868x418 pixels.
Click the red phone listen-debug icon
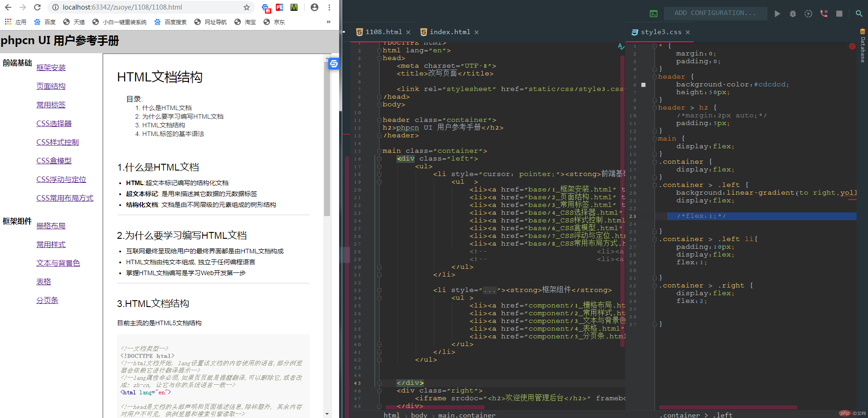point(824,14)
